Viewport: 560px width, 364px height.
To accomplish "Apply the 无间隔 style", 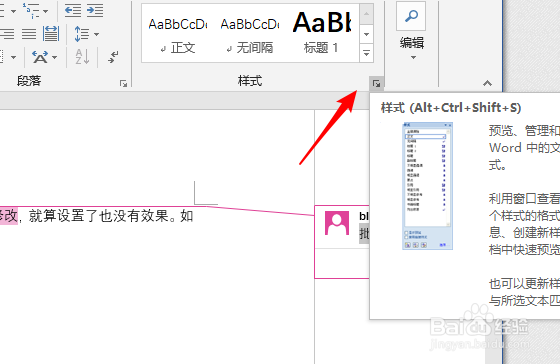I will point(250,33).
